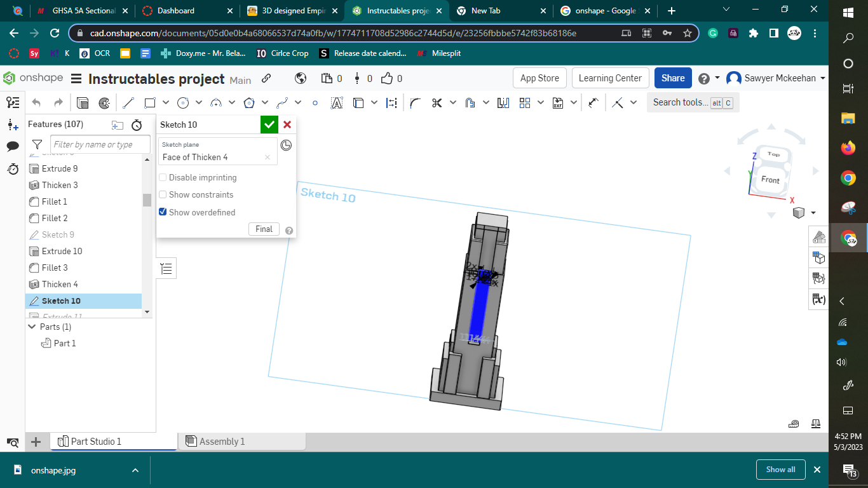
Task: Collapse the Parts section
Action: (x=32, y=327)
